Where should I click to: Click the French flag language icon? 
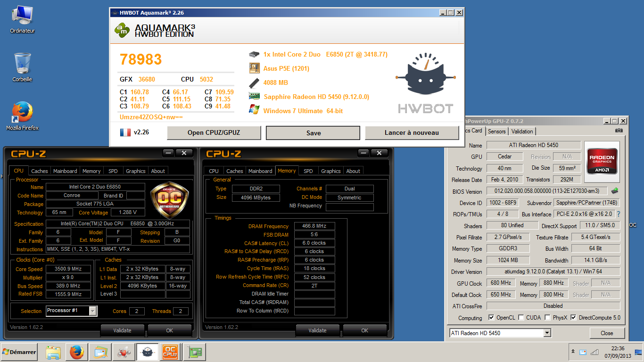pyautogui.click(x=125, y=132)
